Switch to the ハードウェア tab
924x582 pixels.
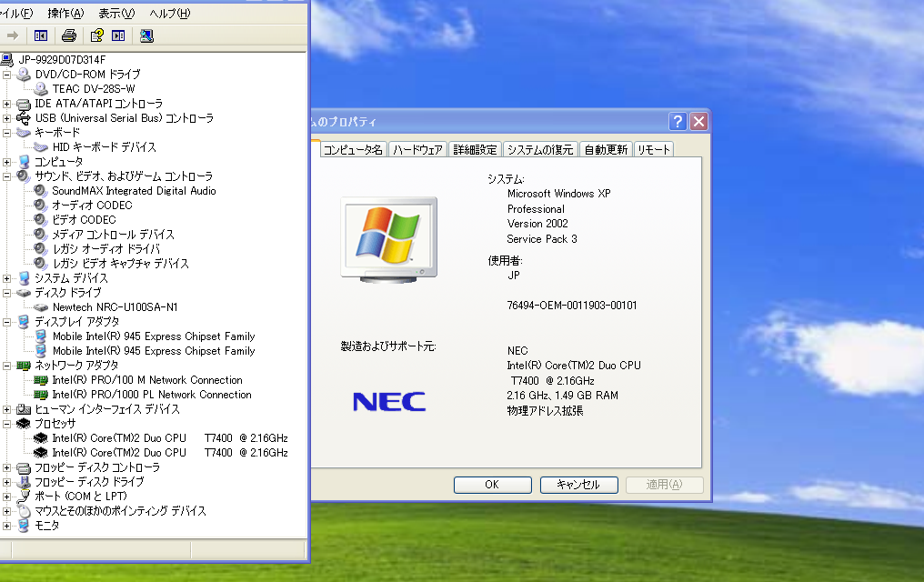(417, 150)
